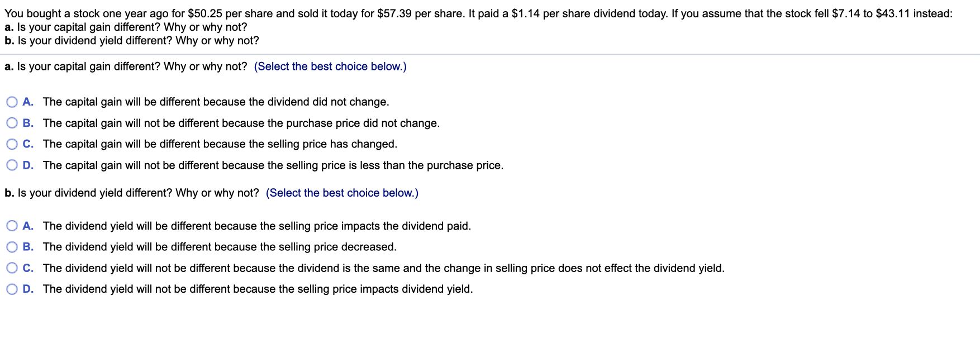This screenshot has height=362, width=980.
Task: Click the sentence 'selling price impacts the dividend paid'
Action: [x=256, y=226]
